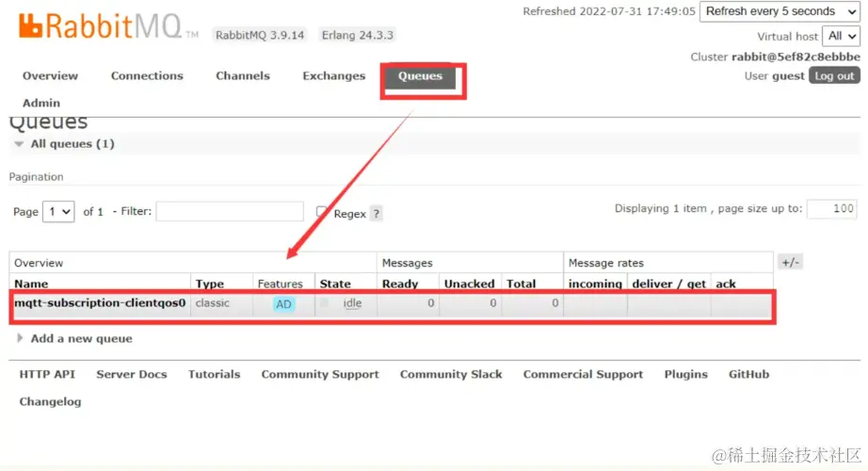Screen dimensions: 868x471
Task: Select the Exchanges tab
Action: [334, 76]
